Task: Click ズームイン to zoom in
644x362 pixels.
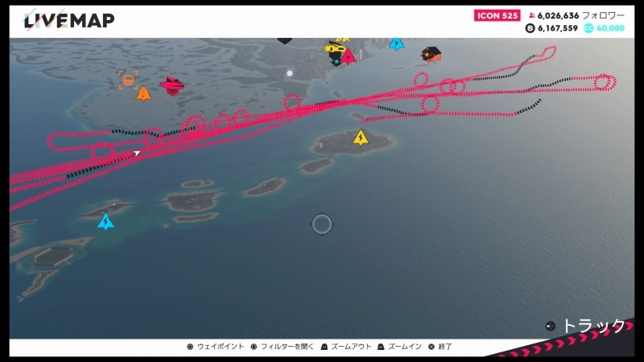Action: pos(399,347)
